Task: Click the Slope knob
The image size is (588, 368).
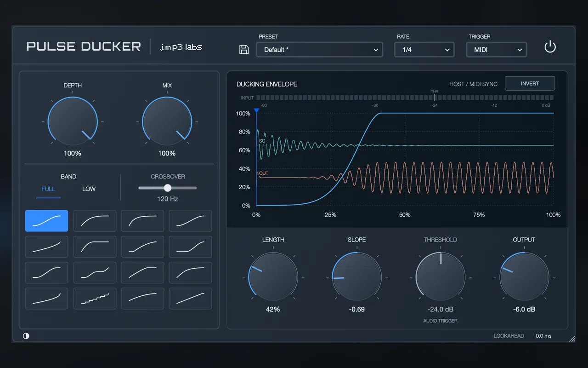Action: (356, 277)
